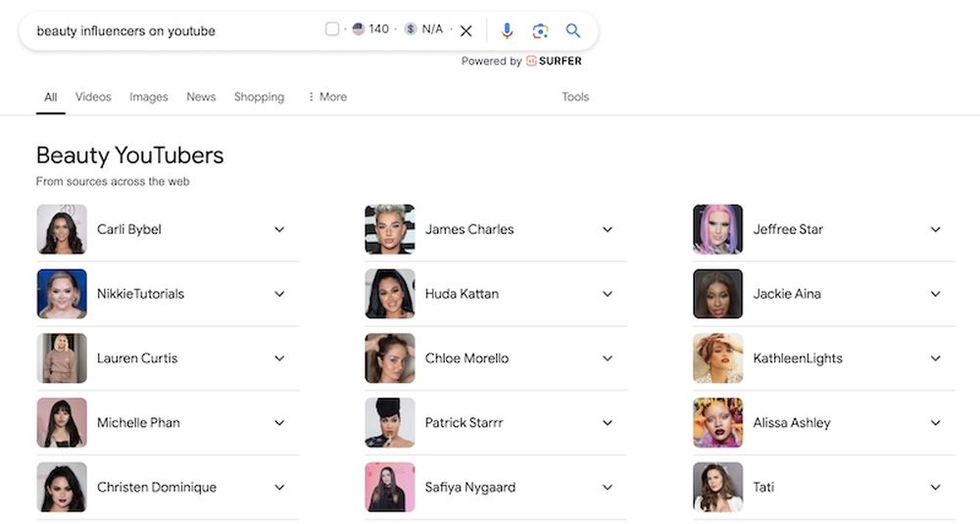Screen dimensions: 980x524
Task: Select the name Alissa Ashley
Action: 792,423
